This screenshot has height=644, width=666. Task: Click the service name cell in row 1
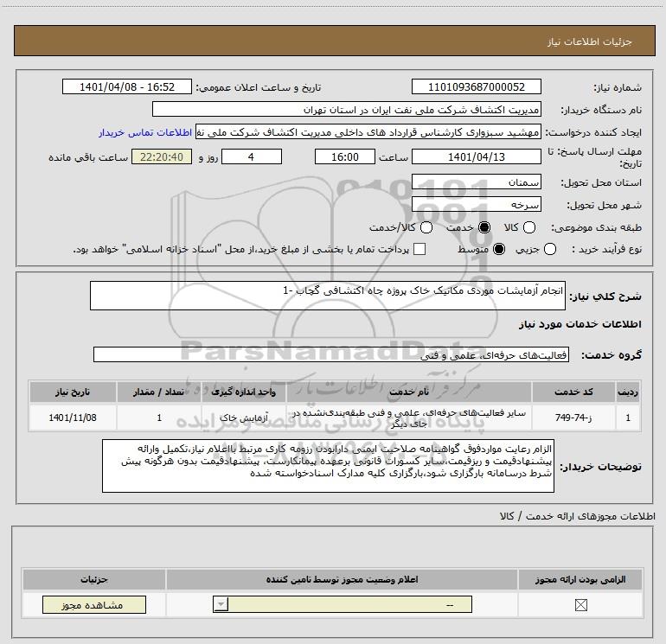tap(409, 418)
